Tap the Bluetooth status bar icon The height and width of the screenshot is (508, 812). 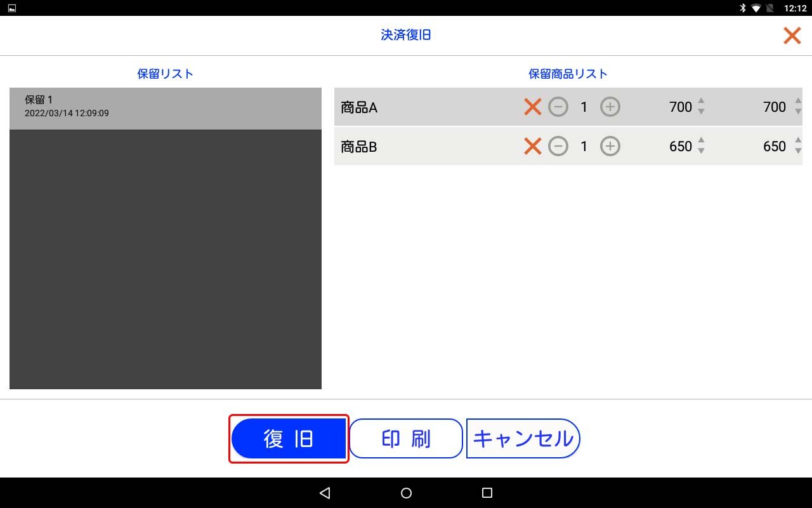point(742,8)
